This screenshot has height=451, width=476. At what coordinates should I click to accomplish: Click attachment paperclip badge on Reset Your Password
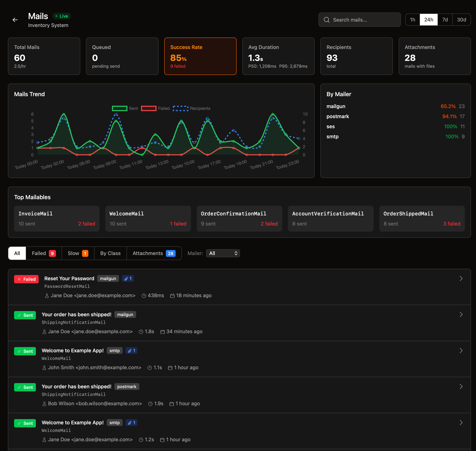128,279
